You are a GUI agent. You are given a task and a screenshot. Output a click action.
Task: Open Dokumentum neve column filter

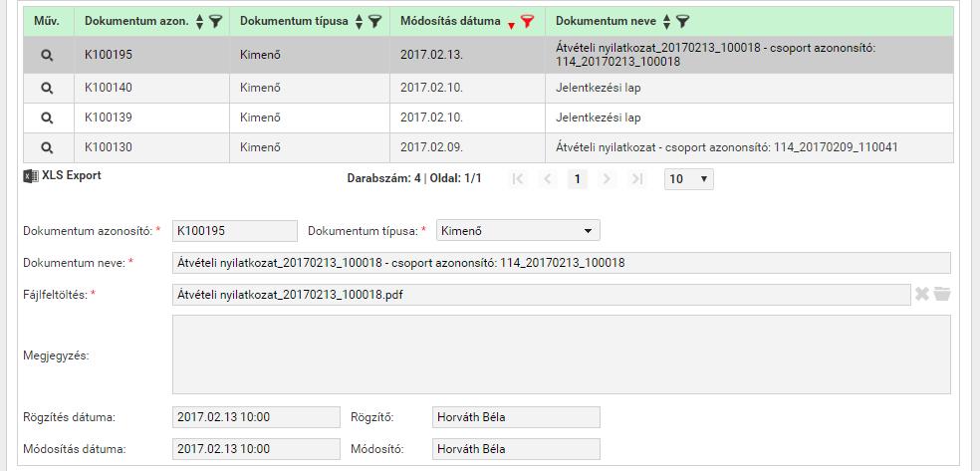point(682,22)
